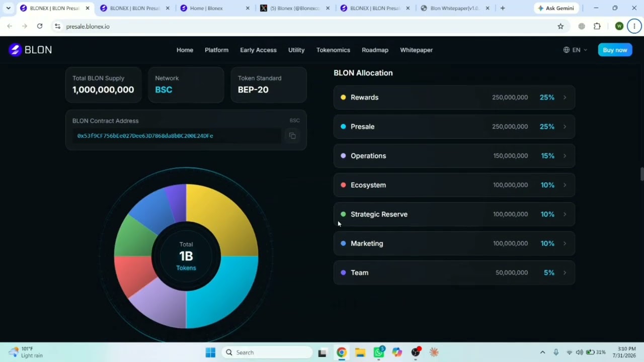
Task: Reload the page
Action: point(40,26)
